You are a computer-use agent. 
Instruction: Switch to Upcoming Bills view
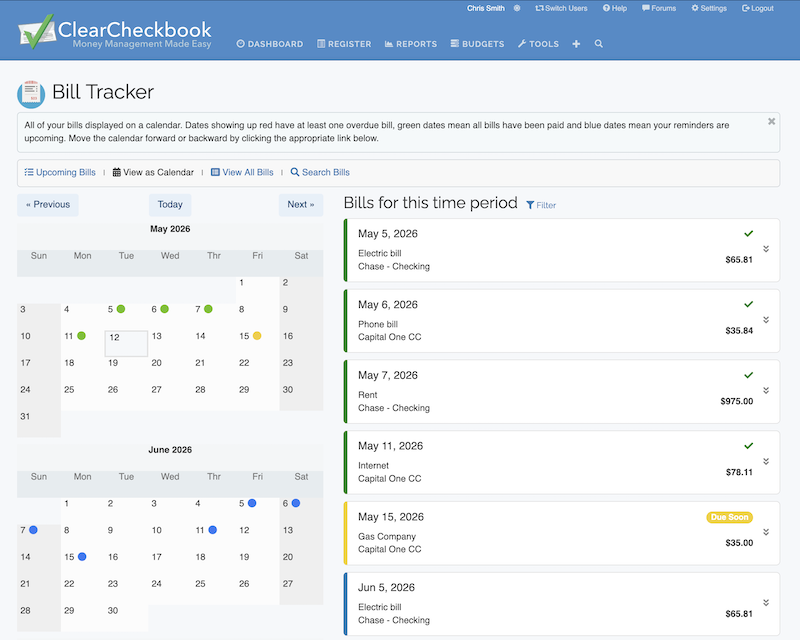[60, 173]
